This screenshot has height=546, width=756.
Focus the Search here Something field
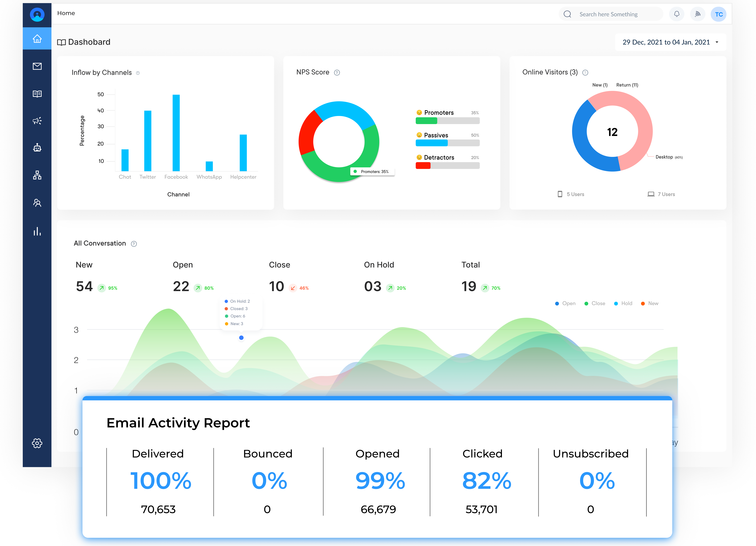[611, 14]
